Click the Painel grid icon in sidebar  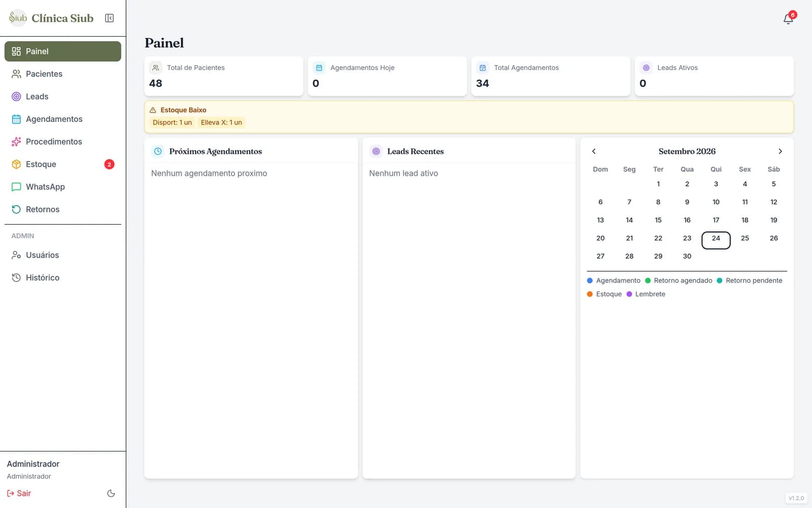(16, 51)
